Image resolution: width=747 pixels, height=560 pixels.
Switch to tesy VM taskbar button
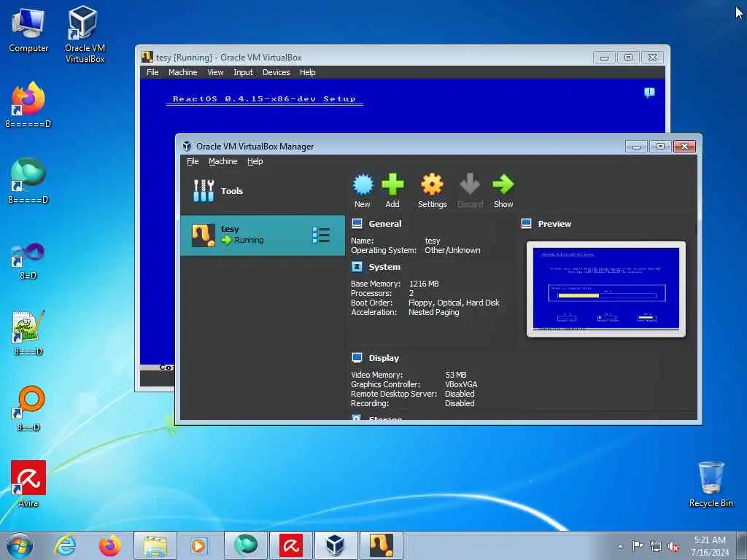tap(381, 545)
